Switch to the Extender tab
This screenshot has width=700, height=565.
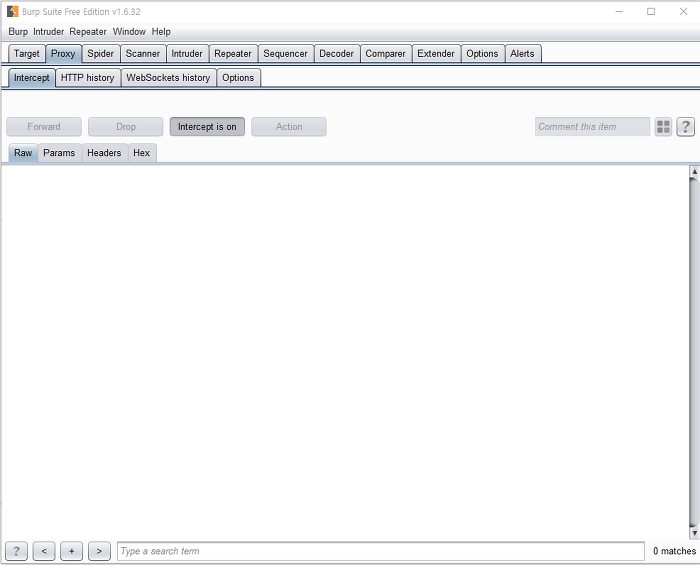pos(436,54)
